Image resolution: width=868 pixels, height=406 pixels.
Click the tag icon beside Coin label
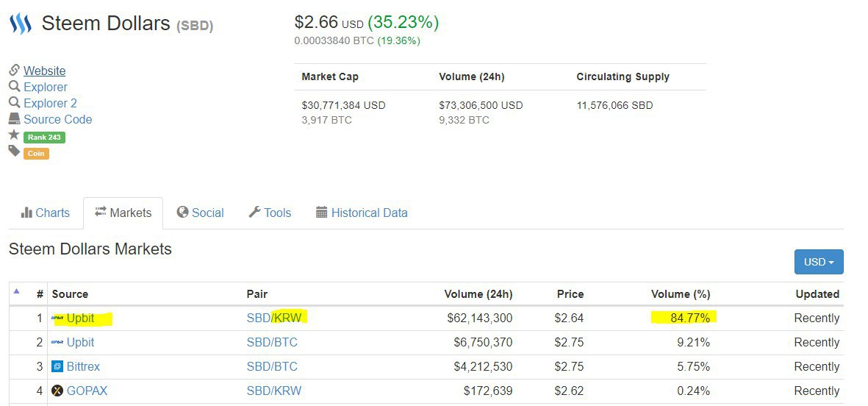click(14, 151)
